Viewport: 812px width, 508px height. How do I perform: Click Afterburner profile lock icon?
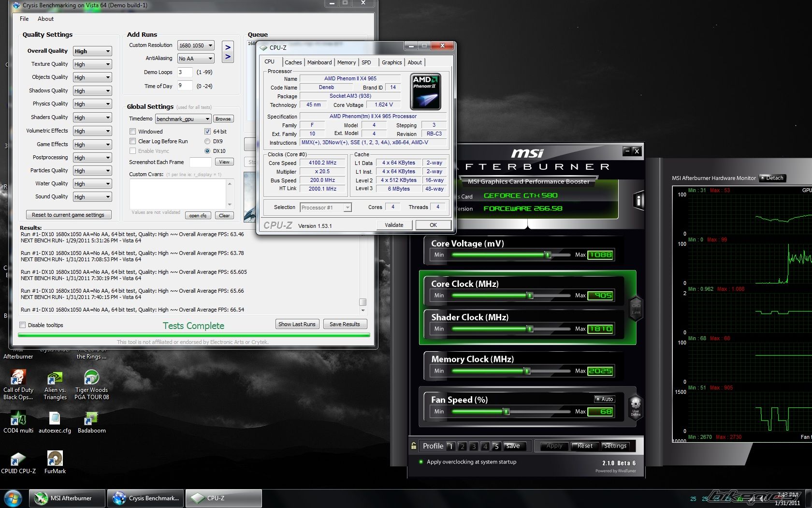point(414,446)
